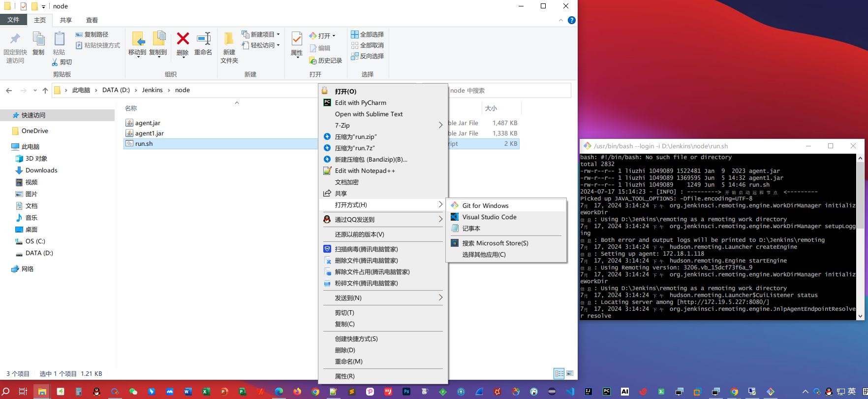
Task: Select agent1.jar in the file list
Action: coord(150,133)
